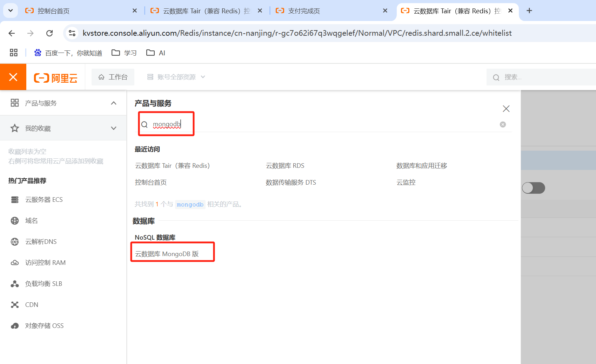Click the 热门产品推荐 heading
The image size is (596, 364).
click(x=27, y=181)
